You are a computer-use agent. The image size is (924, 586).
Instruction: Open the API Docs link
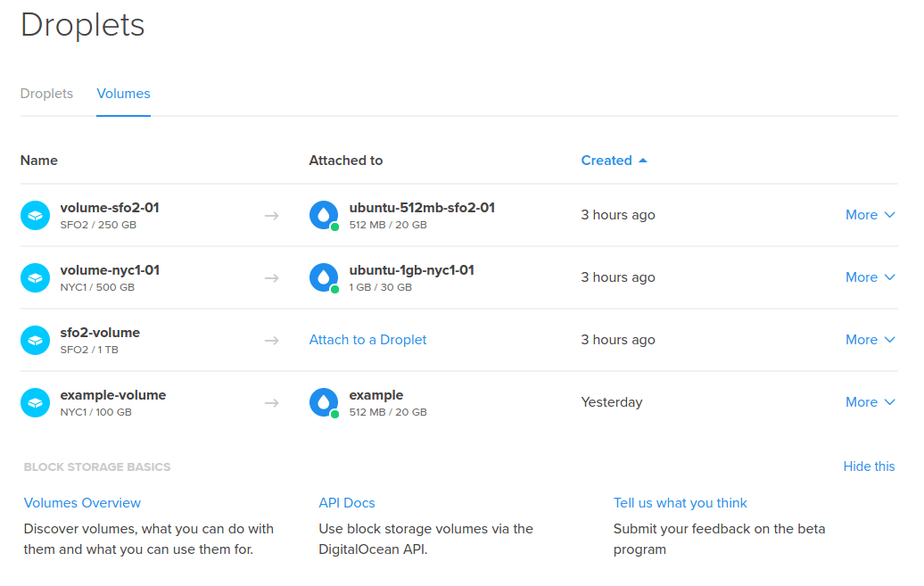tap(346, 503)
